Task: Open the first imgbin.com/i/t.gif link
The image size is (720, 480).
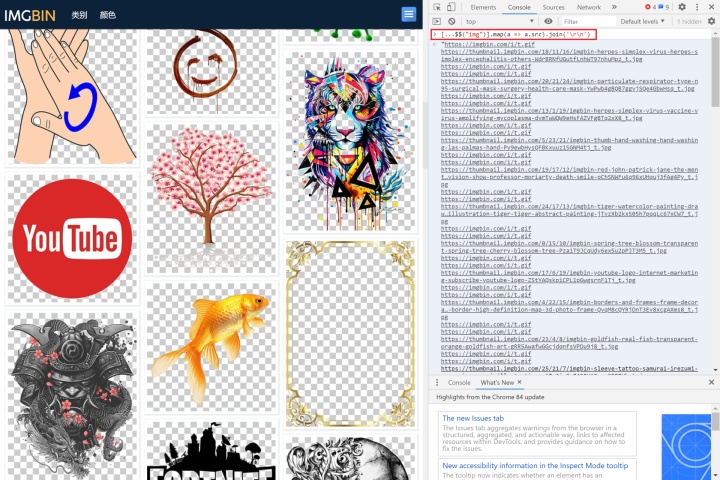Action: click(x=488, y=44)
